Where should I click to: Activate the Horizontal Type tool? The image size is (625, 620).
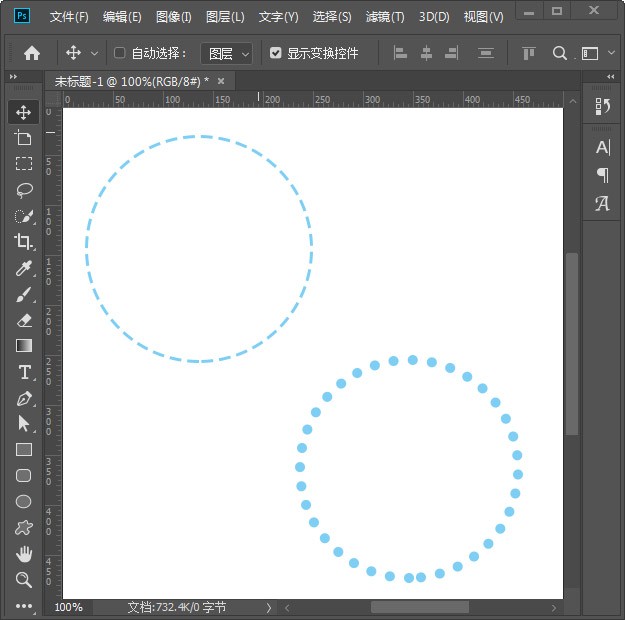click(24, 372)
